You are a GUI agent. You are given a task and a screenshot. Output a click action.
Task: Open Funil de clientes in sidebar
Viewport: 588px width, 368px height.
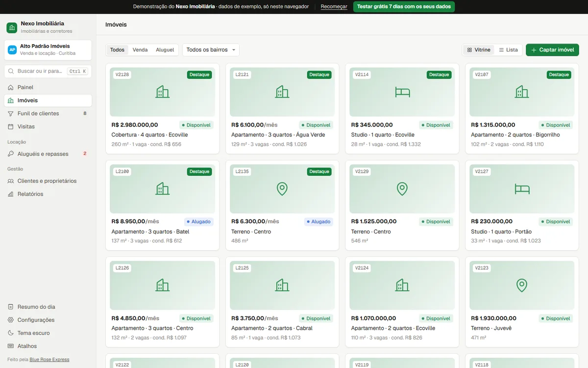pos(48,113)
